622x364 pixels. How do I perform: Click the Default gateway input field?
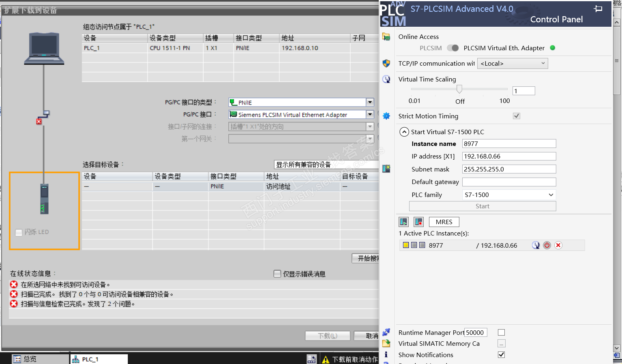coord(509,182)
